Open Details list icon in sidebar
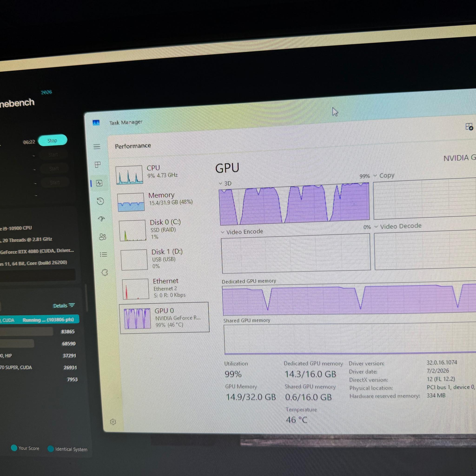This screenshot has width=476, height=476. [x=103, y=255]
